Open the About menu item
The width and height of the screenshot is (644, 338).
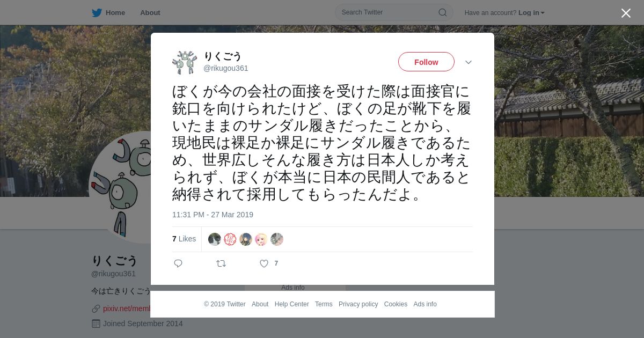(150, 13)
